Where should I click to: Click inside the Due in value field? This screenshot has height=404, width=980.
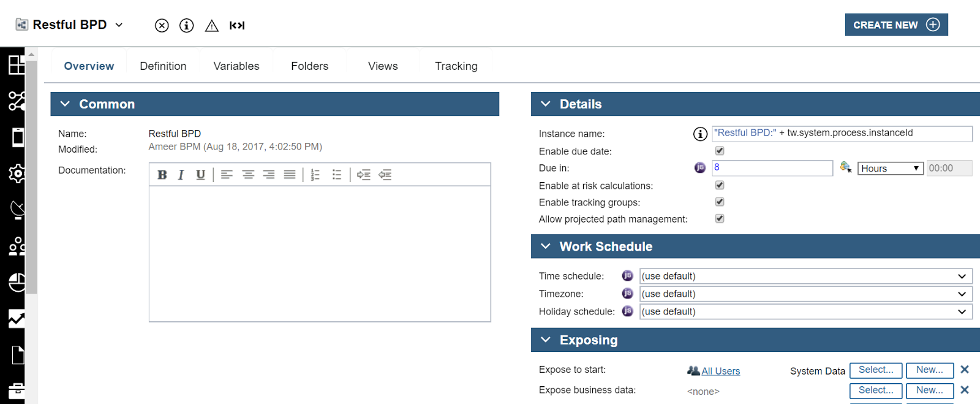tap(772, 167)
